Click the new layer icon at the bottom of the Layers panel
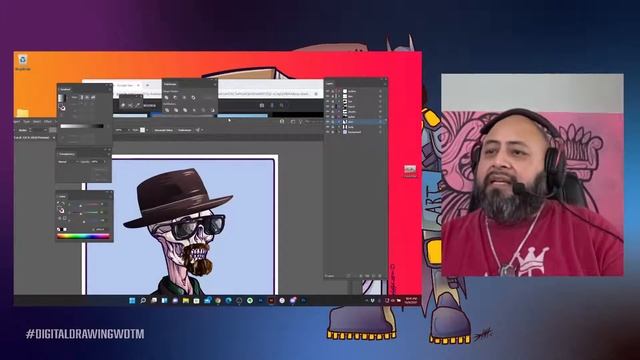Image resolution: width=640 pixels, height=360 pixels. coord(373,276)
